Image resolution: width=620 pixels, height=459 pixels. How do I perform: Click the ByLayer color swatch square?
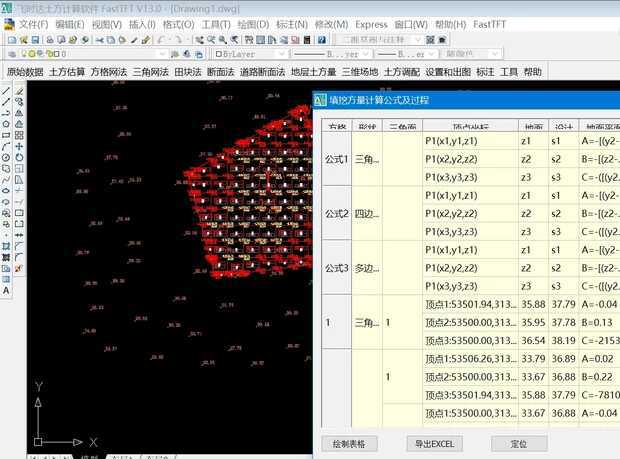[x=219, y=54]
